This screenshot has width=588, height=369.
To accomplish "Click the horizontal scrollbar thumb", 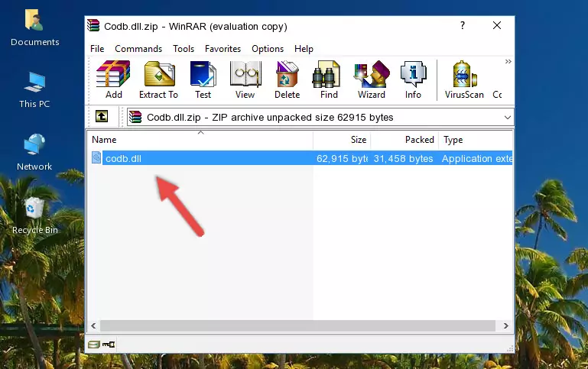I will pyautogui.click(x=297, y=325).
